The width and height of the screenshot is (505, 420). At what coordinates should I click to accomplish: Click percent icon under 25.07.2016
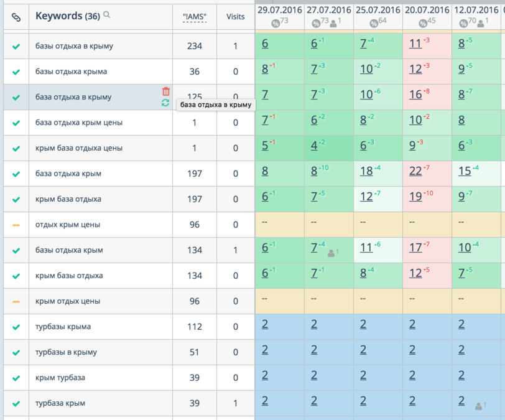[x=374, y=23]
